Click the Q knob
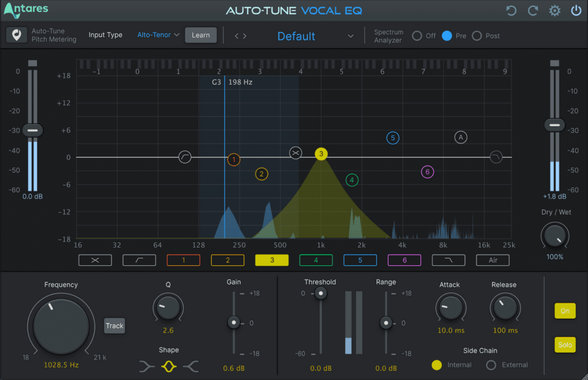Screen dimensions: 588x380 click(168, 308)
